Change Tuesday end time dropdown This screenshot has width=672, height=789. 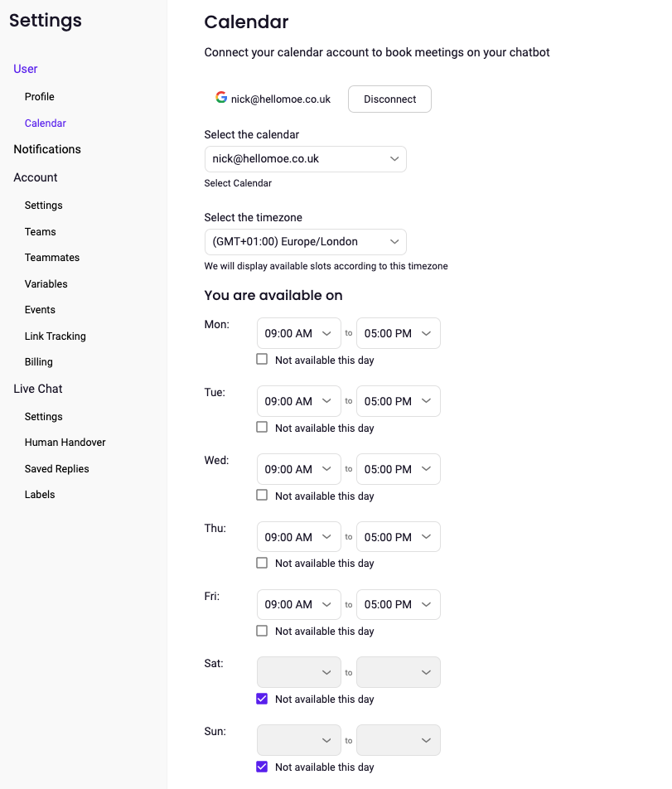point(398,401)
